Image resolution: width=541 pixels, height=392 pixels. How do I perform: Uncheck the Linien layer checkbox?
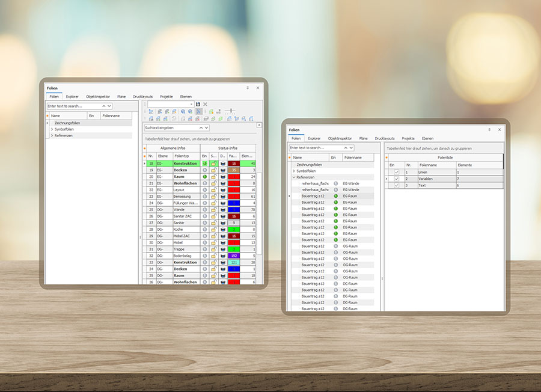(396, 172)
